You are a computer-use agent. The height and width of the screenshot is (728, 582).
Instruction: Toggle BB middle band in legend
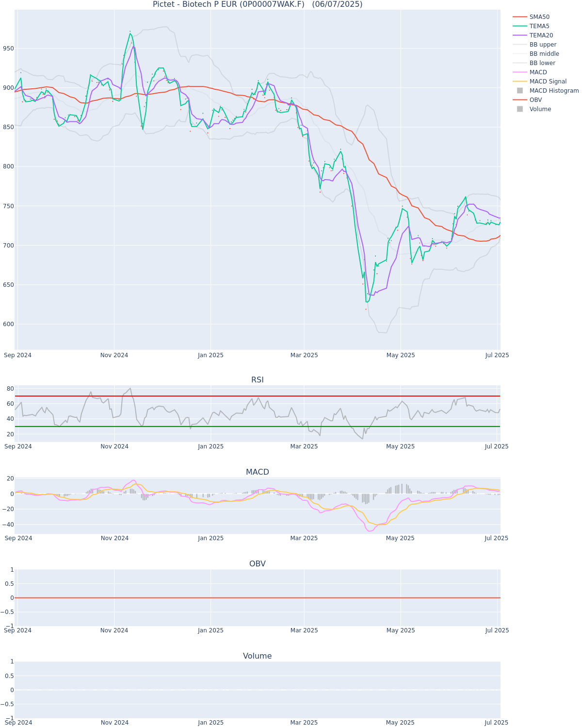point(544,54)
